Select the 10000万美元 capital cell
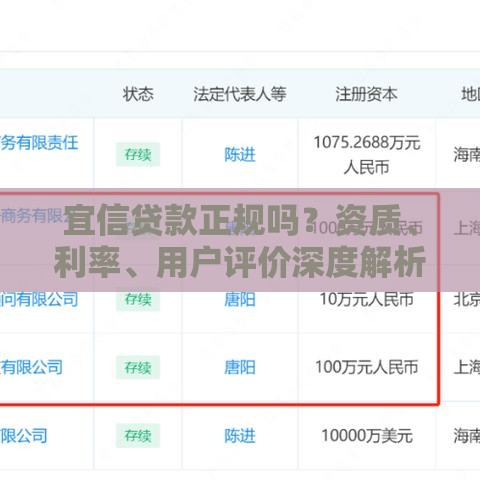Screen dimensions: 480x480 tap(367, 435)
